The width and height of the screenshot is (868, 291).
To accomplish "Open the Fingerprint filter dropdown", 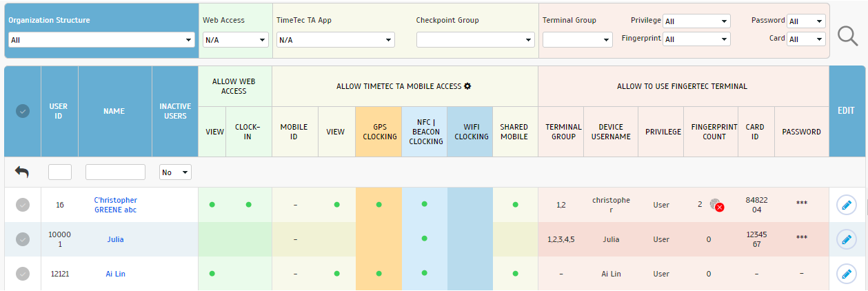I will coord(696,39).
